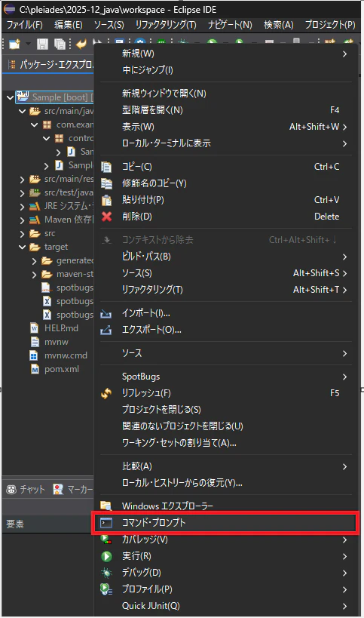Screen dimensions: 364x618
Task: Click the export icon beside エクスポート(O)
Action: (x=106, y=331)
